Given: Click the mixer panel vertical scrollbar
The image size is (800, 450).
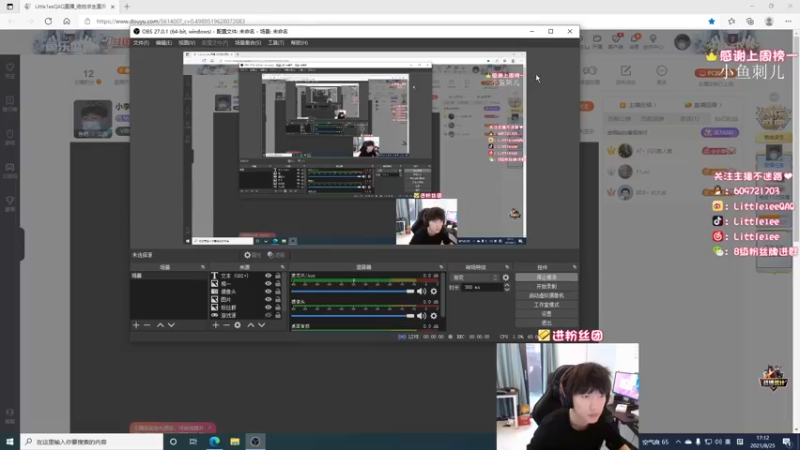Looking at the screenshot, I should click(x=443, y=295).
